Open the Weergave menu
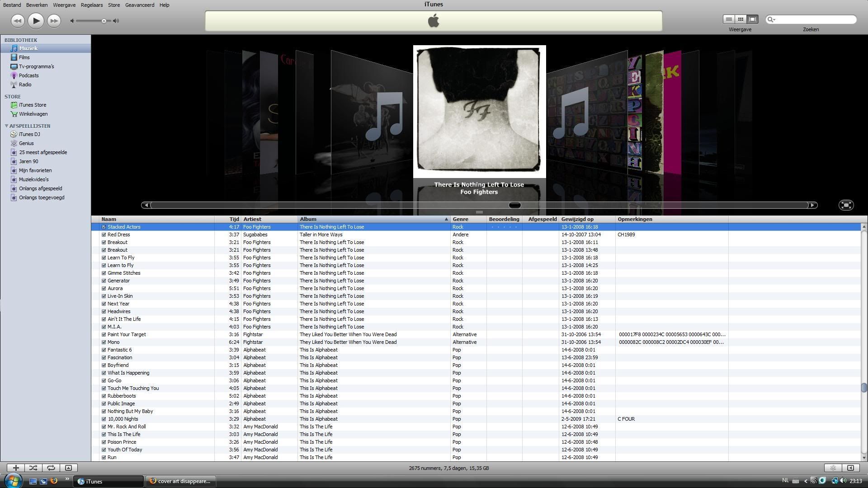 [64, 5]
